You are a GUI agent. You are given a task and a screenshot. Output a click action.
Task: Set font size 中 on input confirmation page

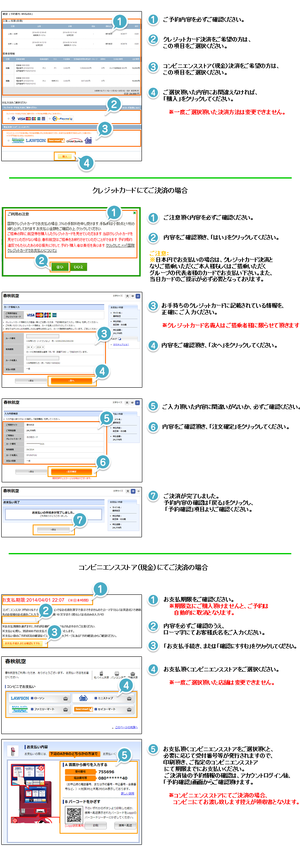[x=132, y=403]
